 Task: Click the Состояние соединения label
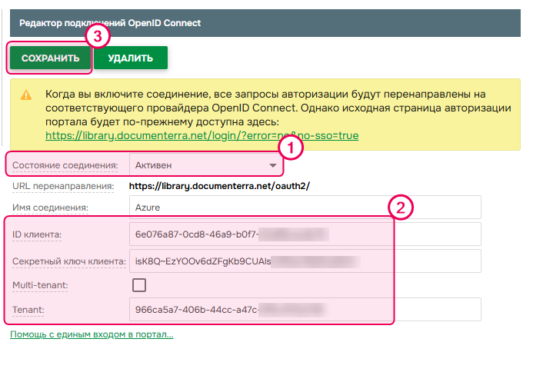coord(65,165)
